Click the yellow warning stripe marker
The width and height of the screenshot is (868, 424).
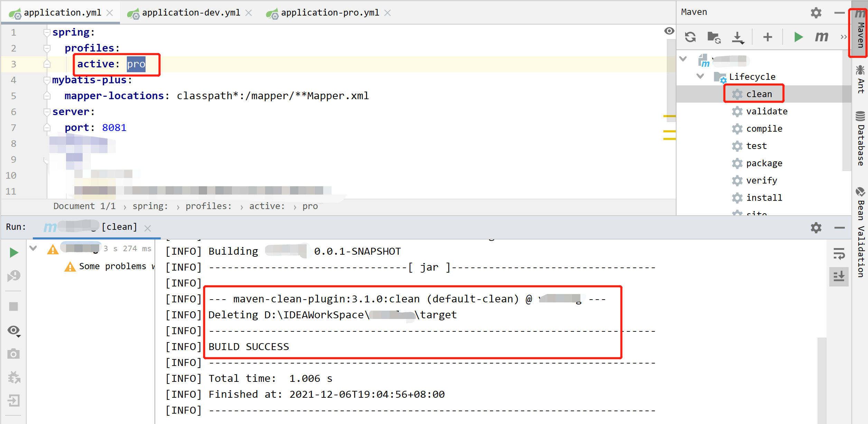tap(669, 116)
